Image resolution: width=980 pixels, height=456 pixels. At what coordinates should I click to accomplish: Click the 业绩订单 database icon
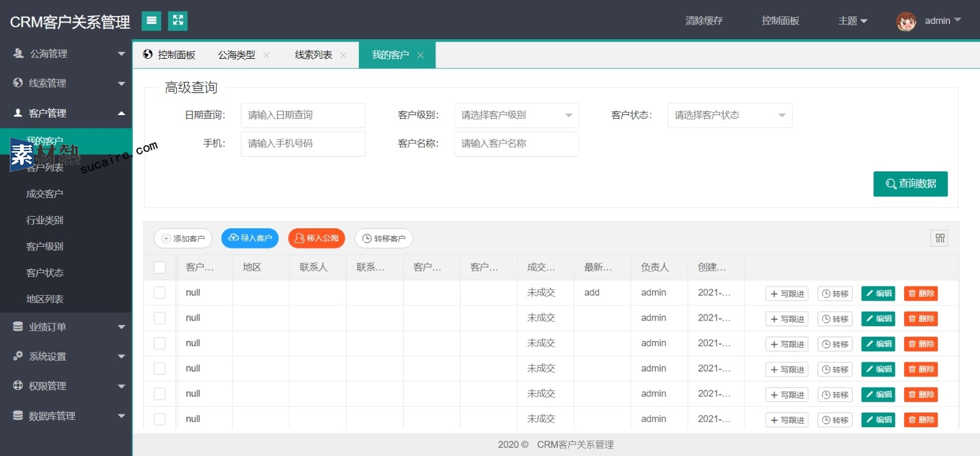[x=18, y=326]
